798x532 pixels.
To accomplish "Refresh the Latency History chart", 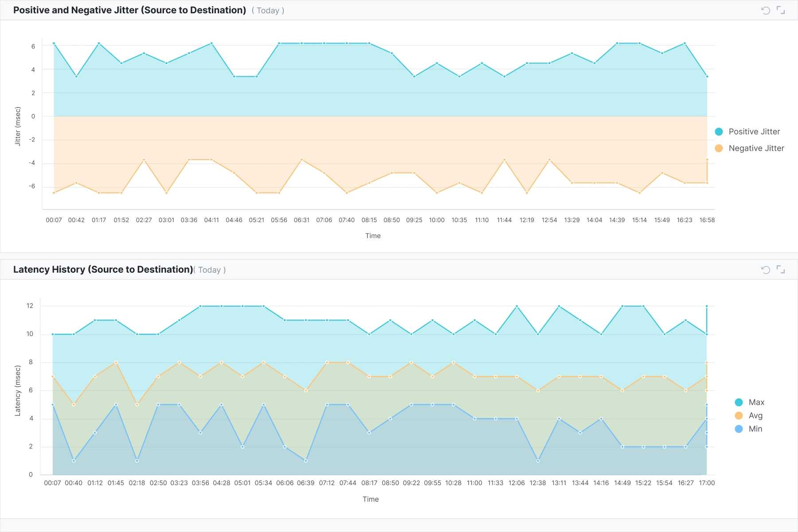I will coord(766,270).
